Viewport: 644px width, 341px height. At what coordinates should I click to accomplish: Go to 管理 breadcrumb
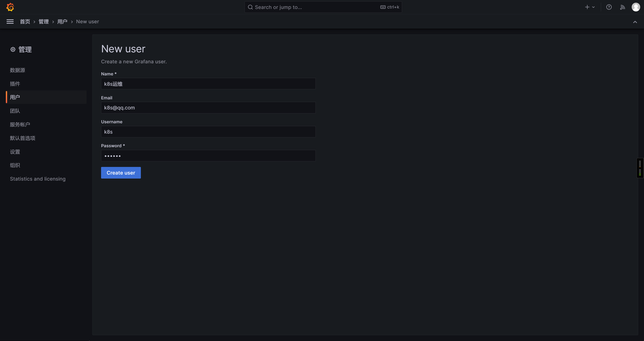(44, 21)
